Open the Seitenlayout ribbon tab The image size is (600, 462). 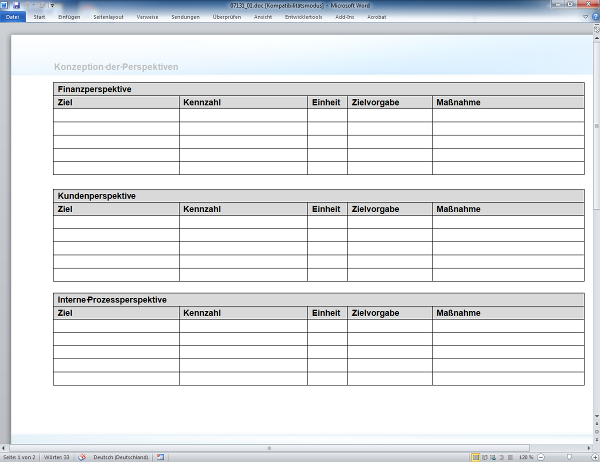pos(108,17)
